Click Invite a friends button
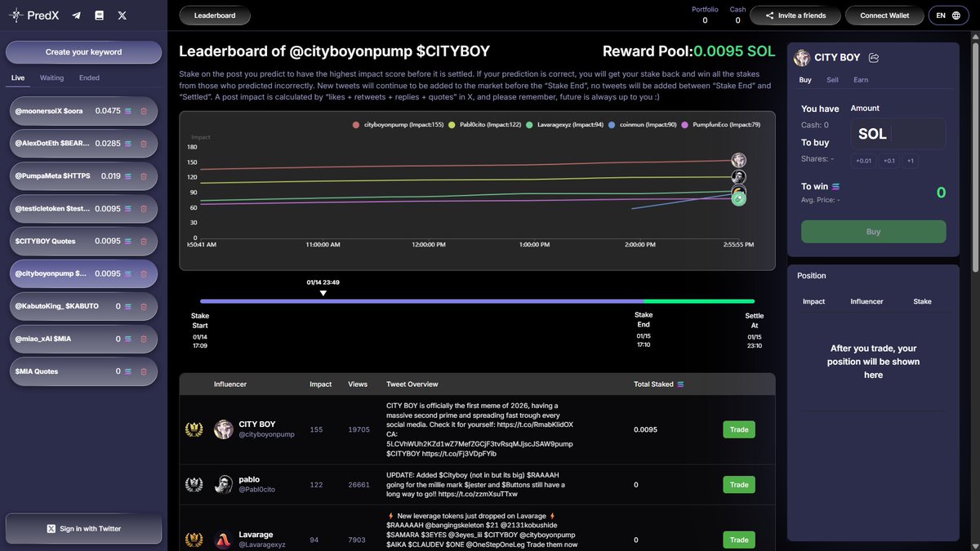 click(794, 16)
